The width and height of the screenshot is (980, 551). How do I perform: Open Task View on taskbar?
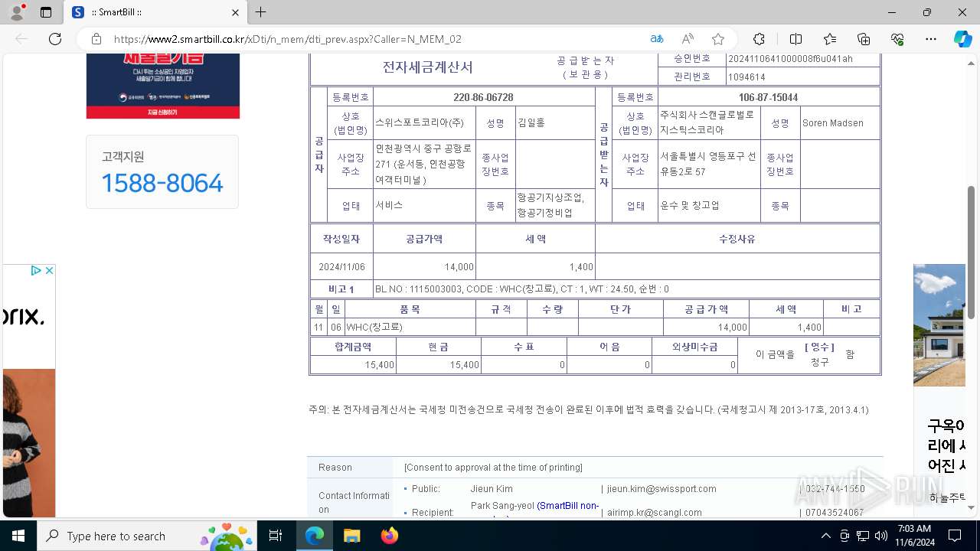(276, 536)
